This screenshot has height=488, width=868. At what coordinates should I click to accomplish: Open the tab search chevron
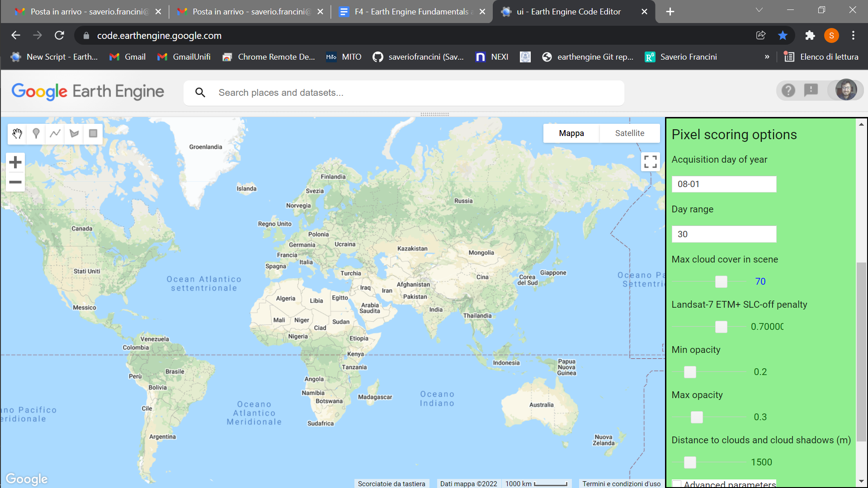(759, 10)
